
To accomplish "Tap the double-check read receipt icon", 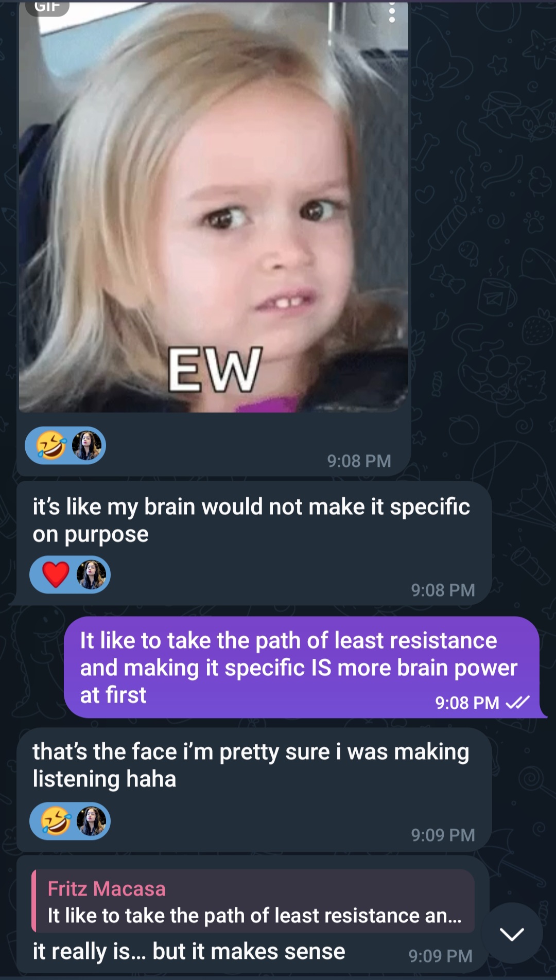I will pyautogui.click(x=517, y=702).
